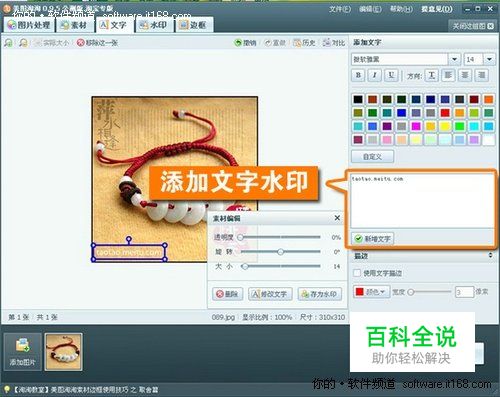The width and height of the screenshot is (500, 397).
Task: Align text center
Action: click(x=465, y=75)
